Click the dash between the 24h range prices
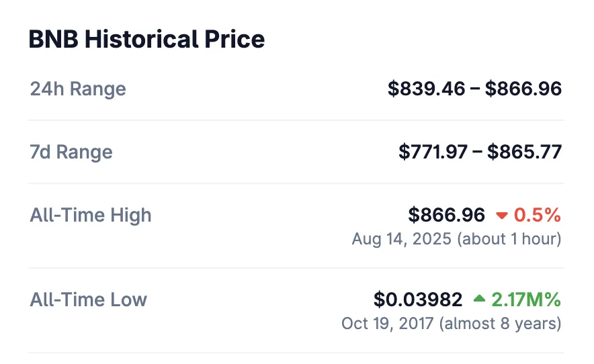Image resolution: width=594 pixels, height=364 pixels. pyautogui.click(x=475, y=89)
